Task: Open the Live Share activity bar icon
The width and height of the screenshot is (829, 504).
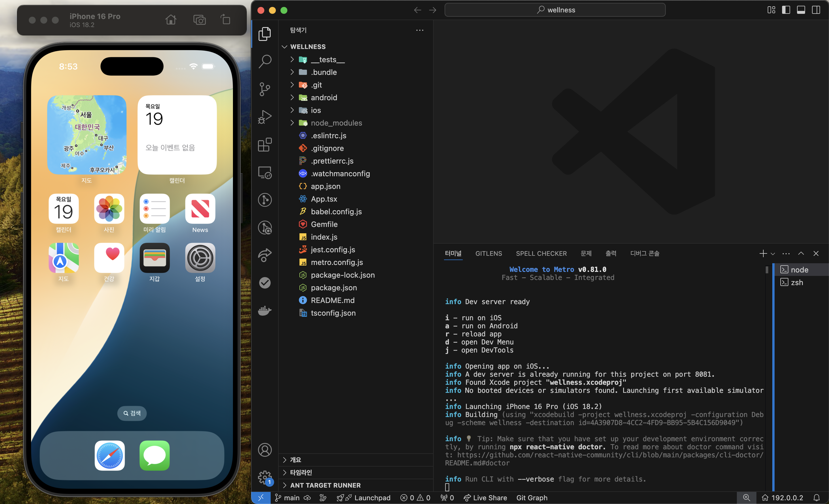Action: 265,255
